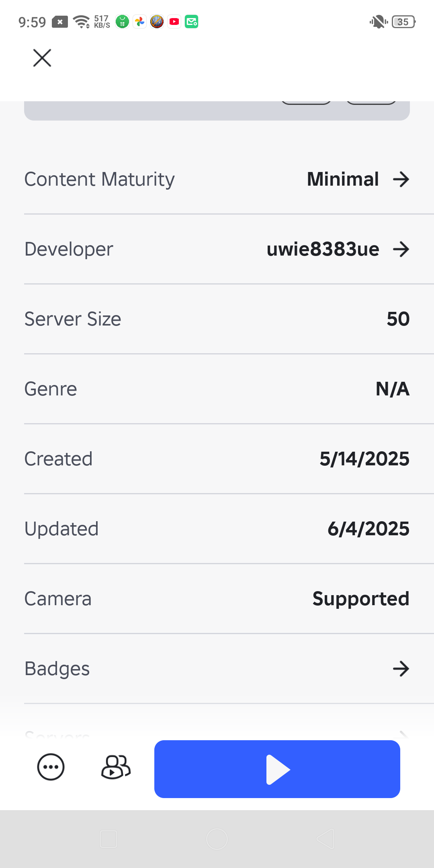The width and height of the screenshot is (434, 868).
Task: Open developer profile uwie8383ue
Action: (323, 249)
